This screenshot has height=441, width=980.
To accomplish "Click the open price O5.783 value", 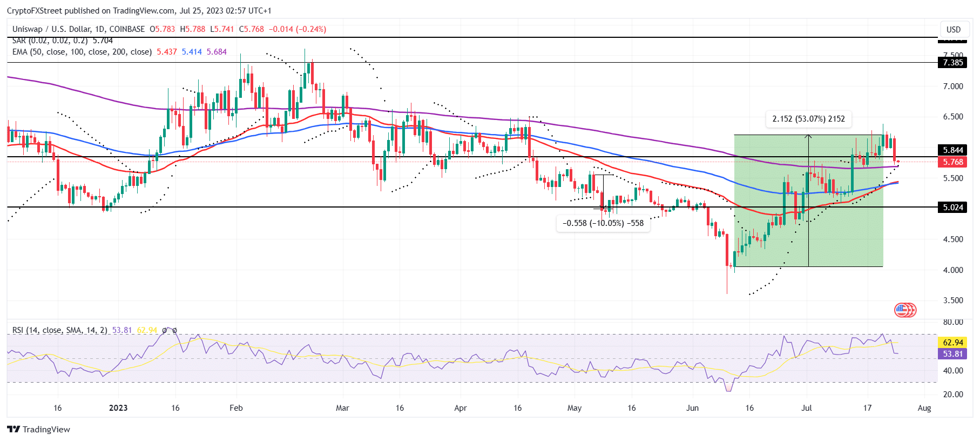I will pos(163,29).
